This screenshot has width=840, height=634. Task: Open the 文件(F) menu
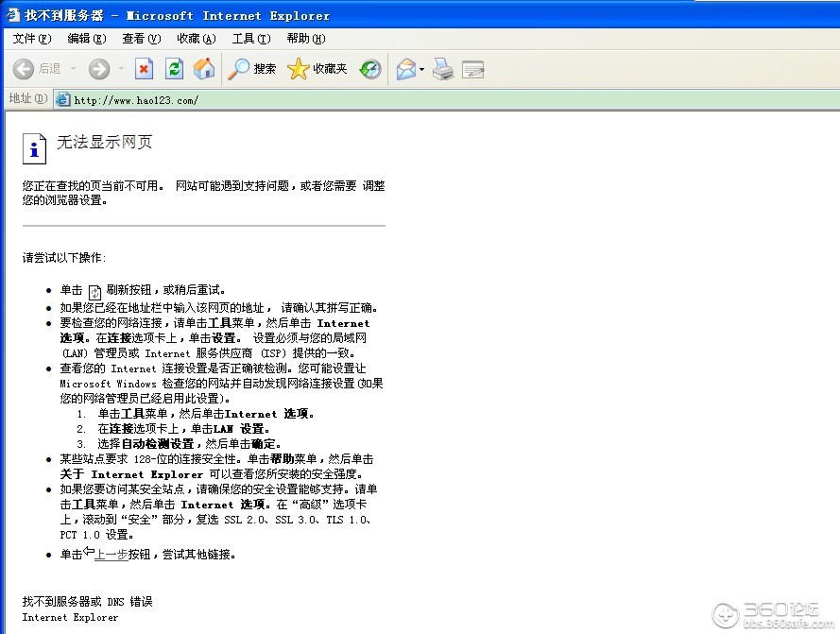[32, 39]
